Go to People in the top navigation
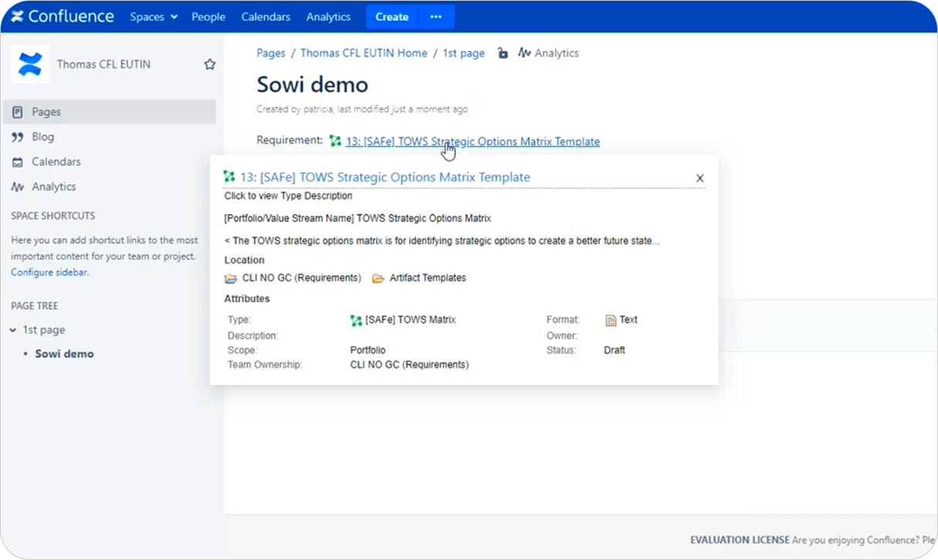This screenshot has width=938, height=560. point(209,16)
